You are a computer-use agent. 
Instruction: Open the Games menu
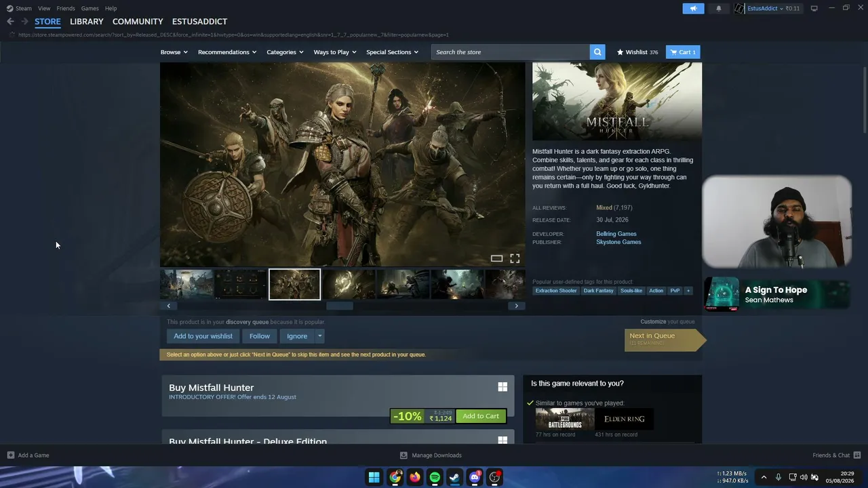click(x=90, y=8)
